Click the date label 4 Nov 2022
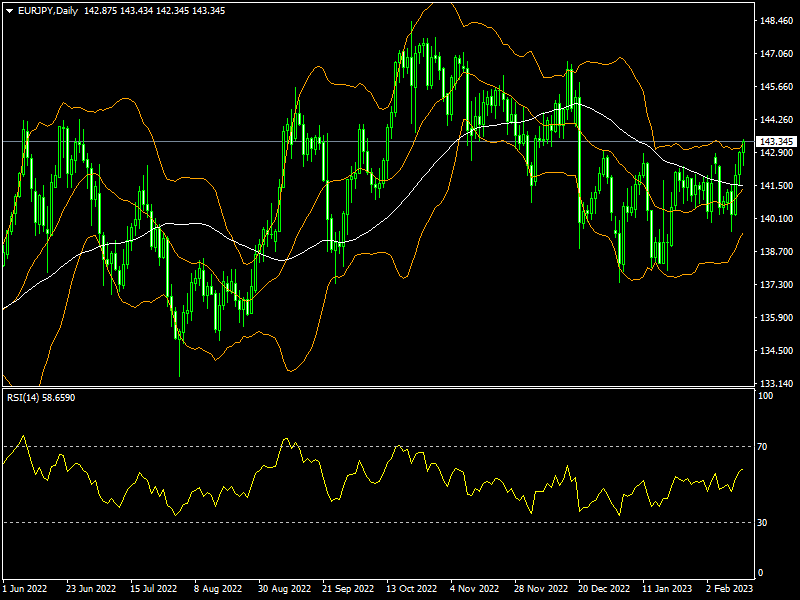The height and width of the screenshot is (600, 800). [474, 588]
